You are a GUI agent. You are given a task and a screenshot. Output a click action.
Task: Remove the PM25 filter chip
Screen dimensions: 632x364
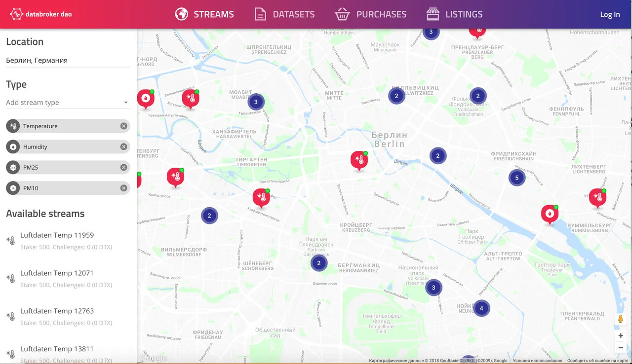coord(124,168)
